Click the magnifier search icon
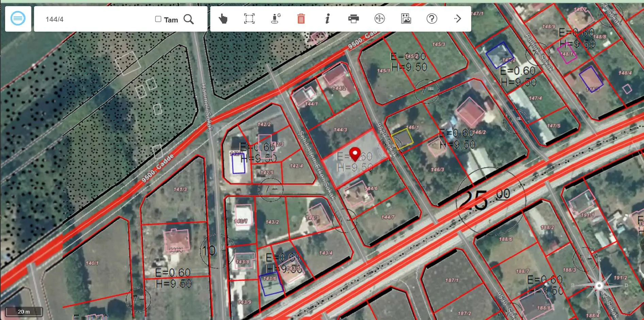 pyautogui.click(x=188, y=19)
